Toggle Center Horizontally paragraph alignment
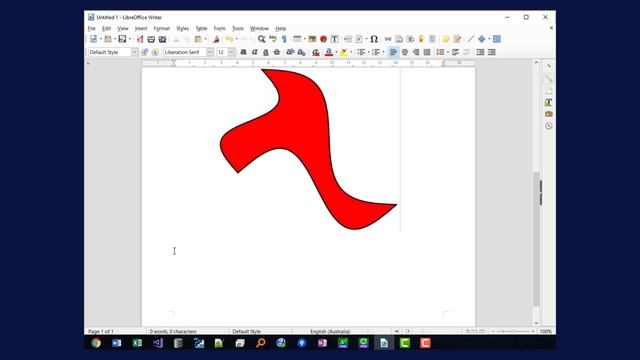The width and height of the screenshot is (640, 360). tap(404, 52)
